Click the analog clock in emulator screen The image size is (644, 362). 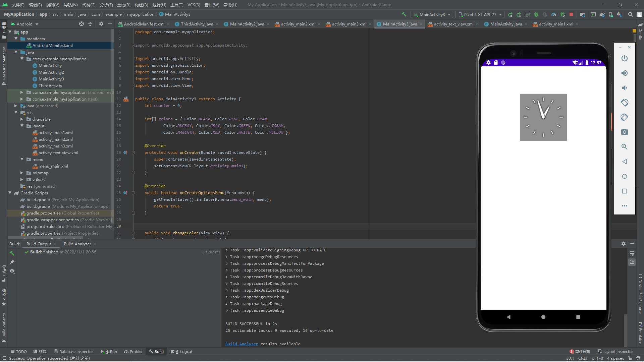[543, 117]
